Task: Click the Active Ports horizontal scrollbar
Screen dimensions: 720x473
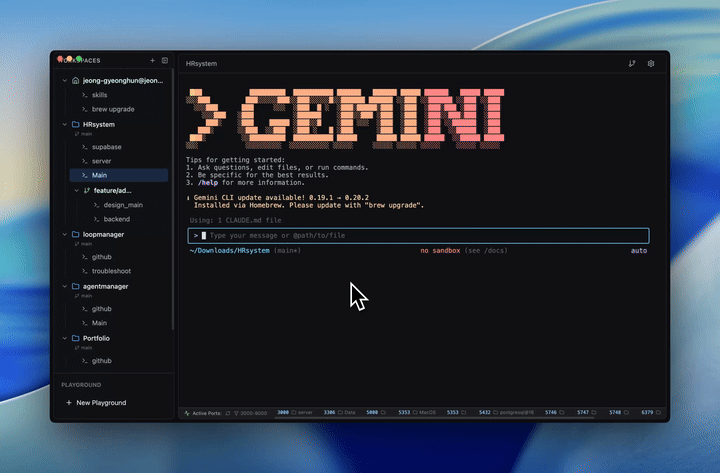Action: (434, 418)
